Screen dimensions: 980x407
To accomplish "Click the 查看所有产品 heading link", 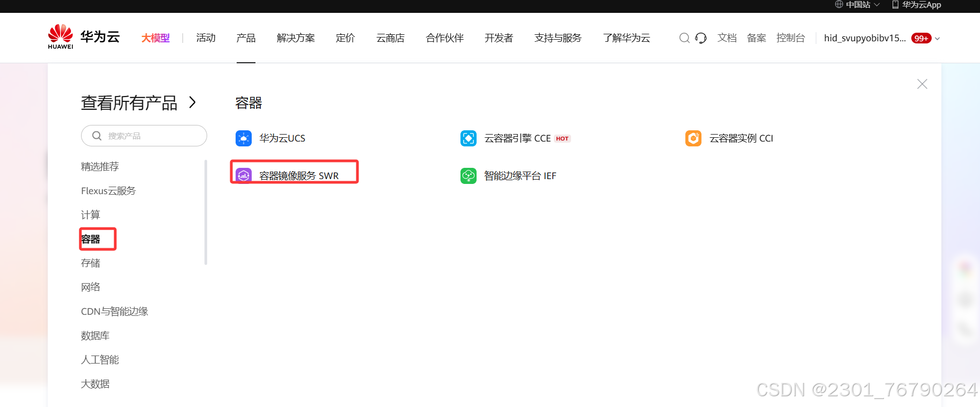I will [x=129, y=102].
